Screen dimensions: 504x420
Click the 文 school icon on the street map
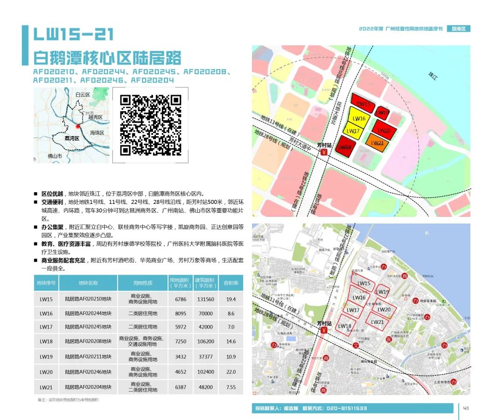(x=356, y=346)
